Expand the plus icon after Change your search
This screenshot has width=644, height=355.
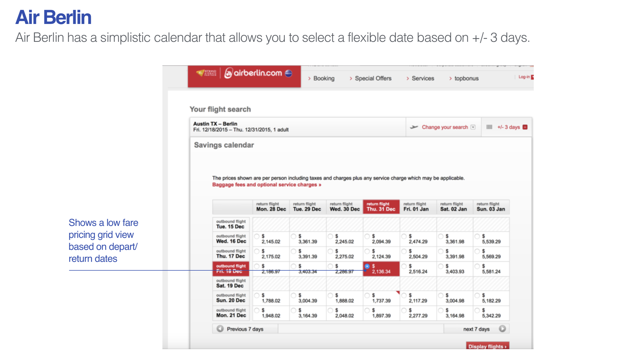(473, 127)
